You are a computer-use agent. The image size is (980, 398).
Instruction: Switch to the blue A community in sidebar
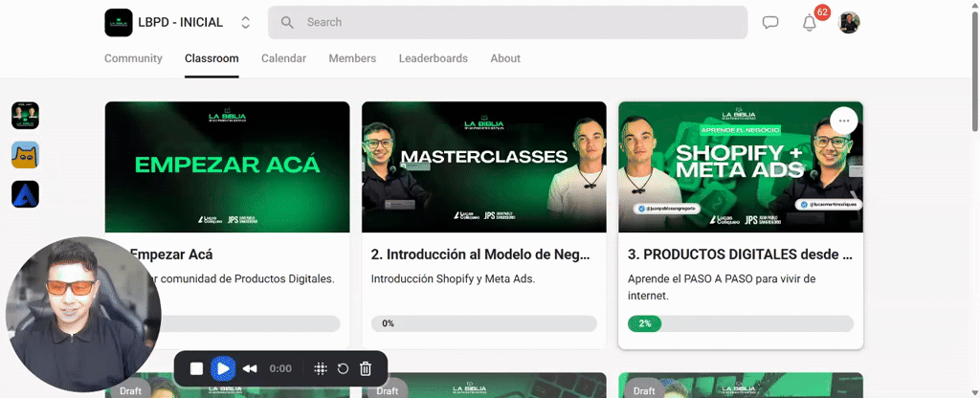[25, 194]
